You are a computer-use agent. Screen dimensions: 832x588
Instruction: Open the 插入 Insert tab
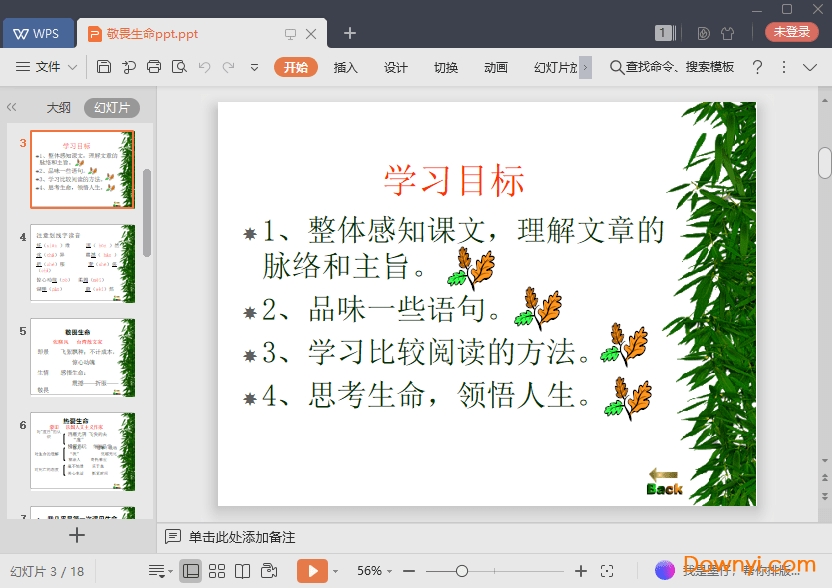tap(345, 67)
